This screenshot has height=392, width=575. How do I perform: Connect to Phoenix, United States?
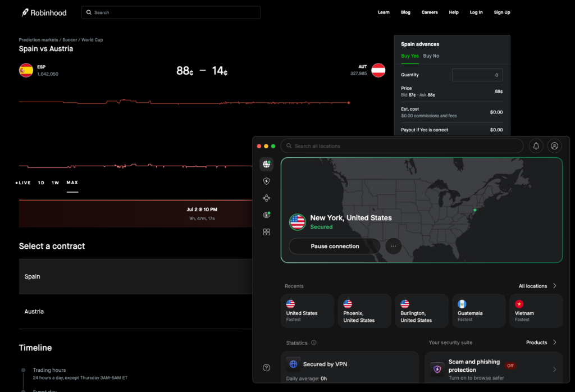(x=364, y=311)
